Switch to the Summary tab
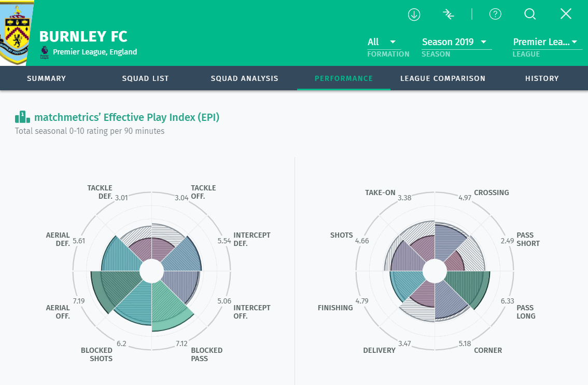Image resolution: width=588 pixels, height=385 pixels. (47, 78)
